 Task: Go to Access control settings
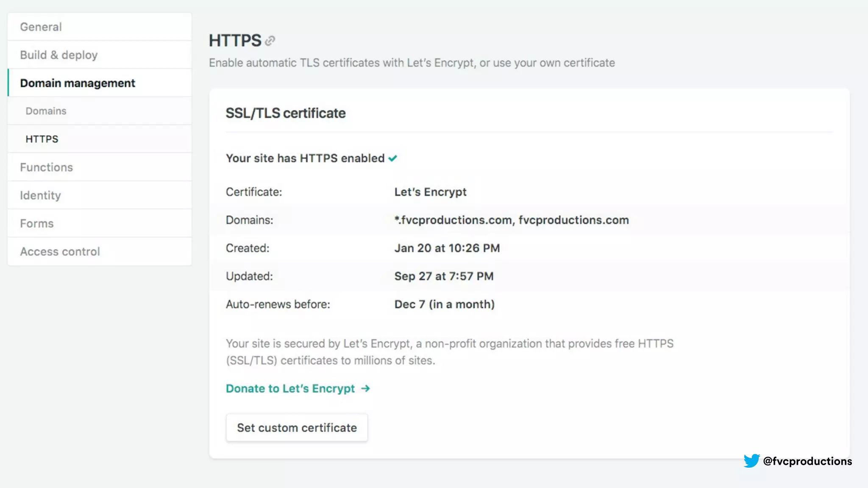tap(60, 252)
